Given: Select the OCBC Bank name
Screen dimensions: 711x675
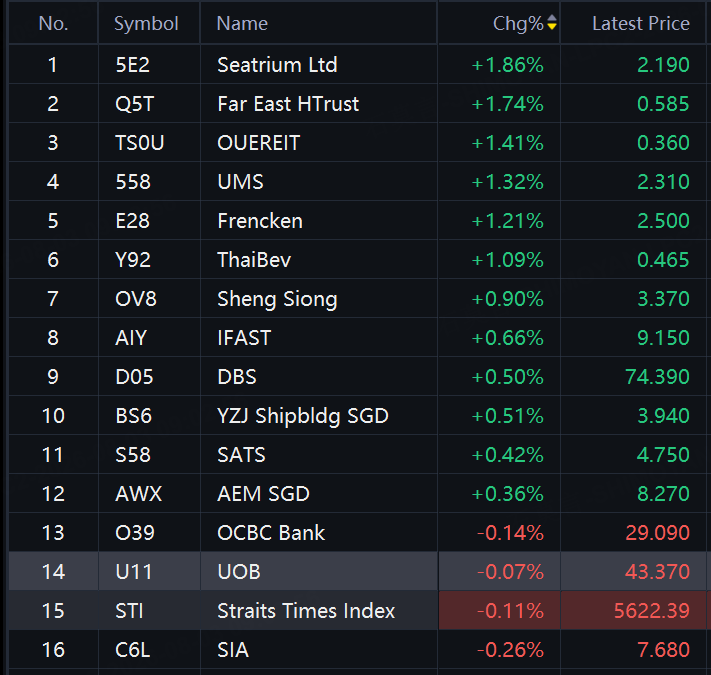Looking at the screenshot, I should [x=271, y=533].
